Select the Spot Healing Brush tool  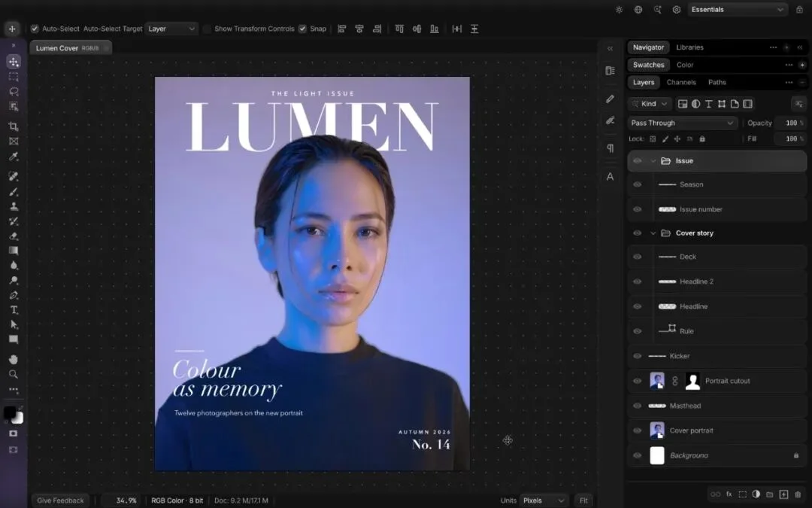(x=14, y=176)
